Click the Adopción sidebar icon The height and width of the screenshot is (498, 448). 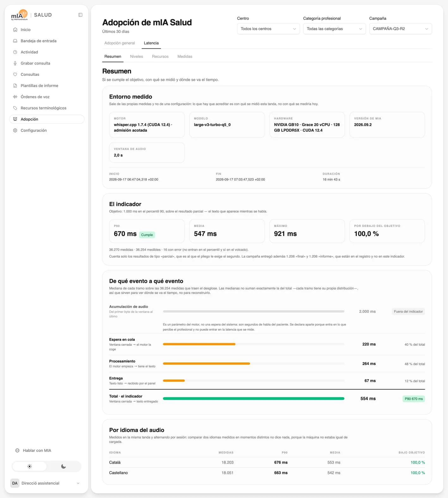(x=15, y=119)
